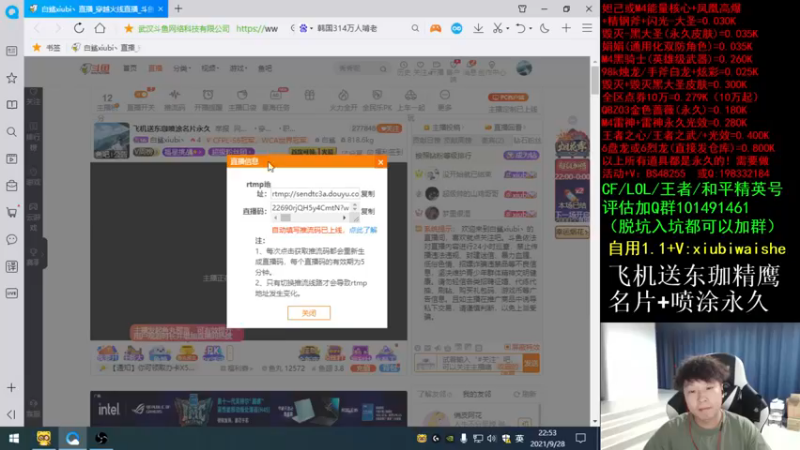Open the 更多 more options in streamer toolbar
Screen dimensions: 800x450
tap(444, 101)
